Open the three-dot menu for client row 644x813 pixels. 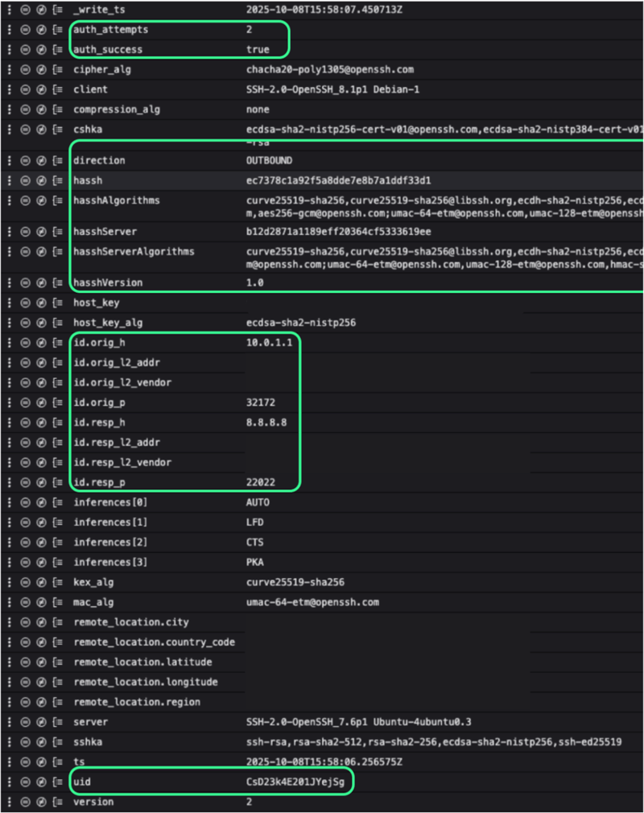(9, 89)
